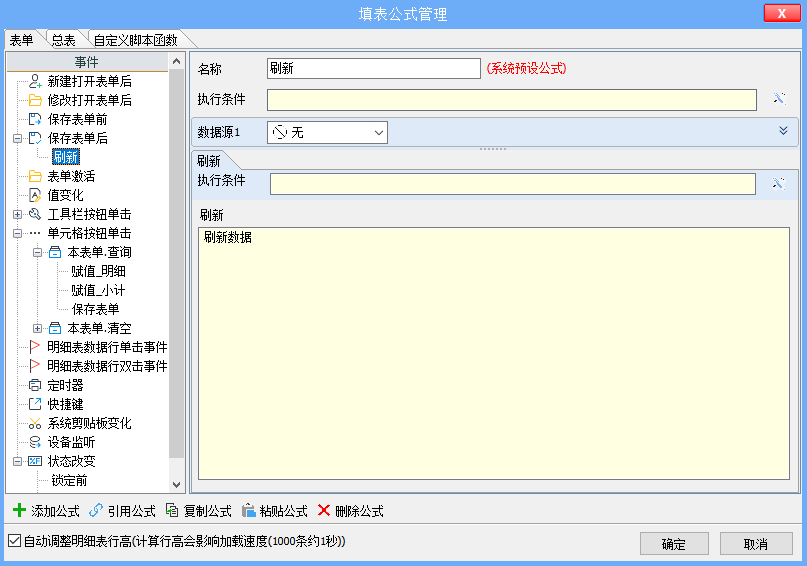Click tree scrollbar up arrow
The image size is (807, 566).
click(x=177, y=61)
